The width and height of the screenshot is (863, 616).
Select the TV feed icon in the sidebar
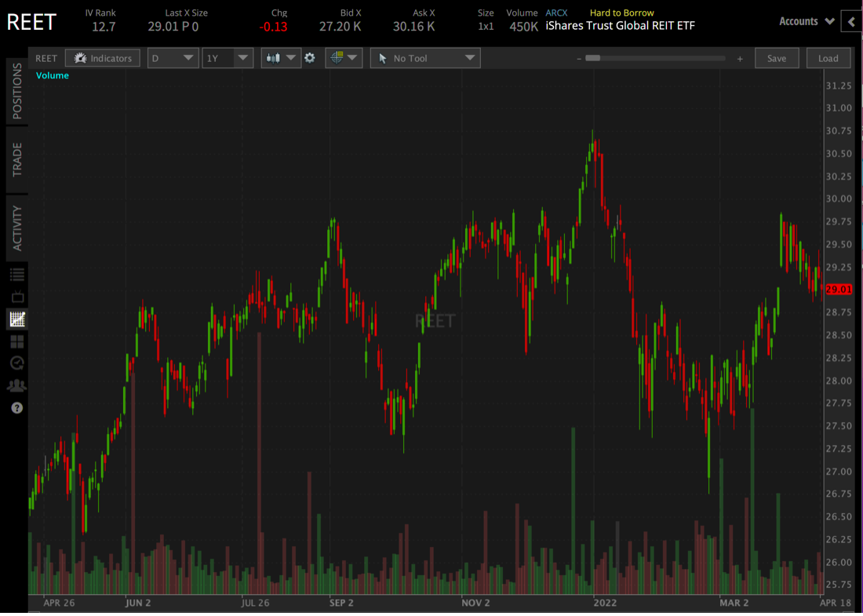[16, 296]
